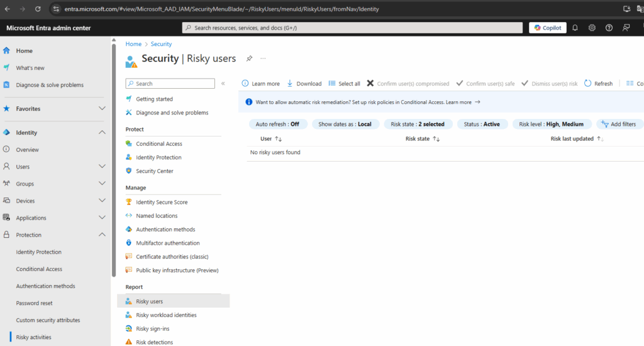644x346 pixels.
Task: Click the Add filters funnel icon
Action: tap(604, 124)
